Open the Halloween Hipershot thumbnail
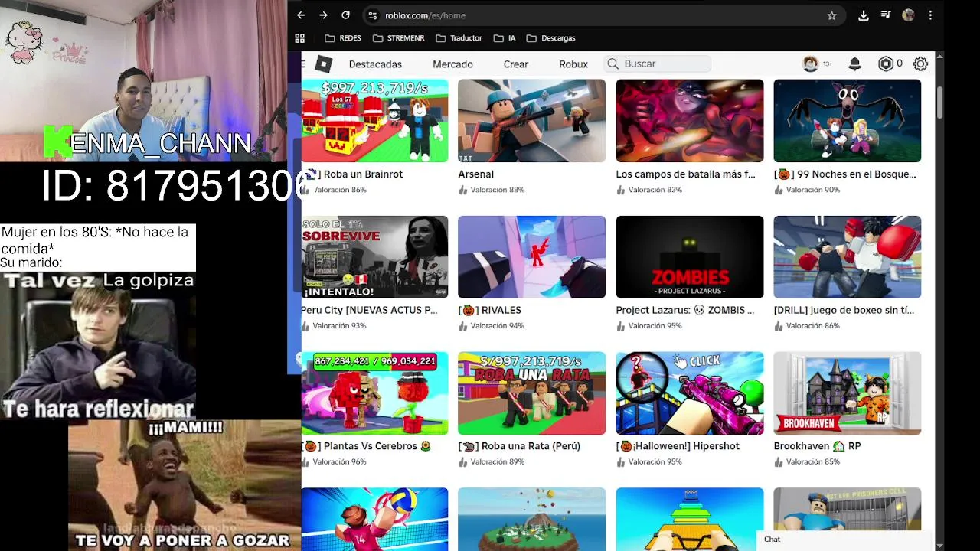The width and height of the screenshot is (980, 551). [x=690, y=393]
